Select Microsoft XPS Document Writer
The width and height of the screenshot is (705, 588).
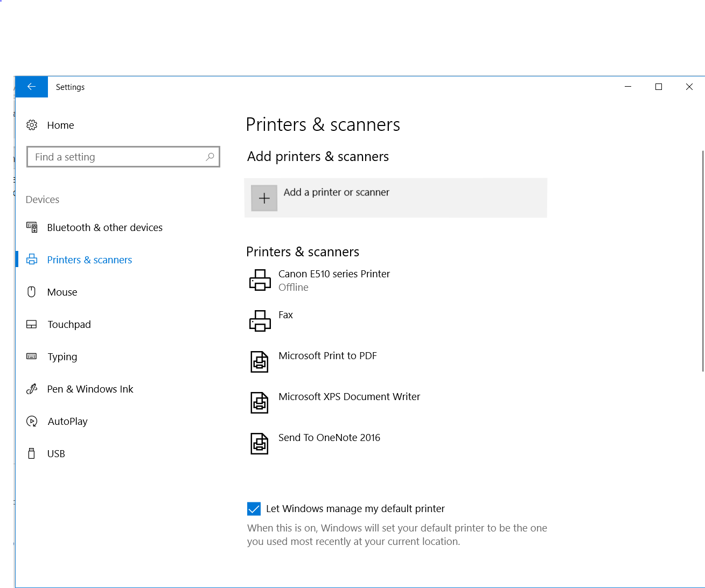click(x=349, y=396)
